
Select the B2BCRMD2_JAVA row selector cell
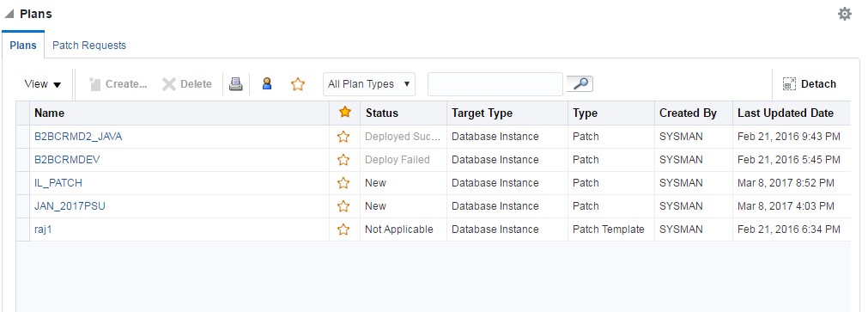coord(22,137)
